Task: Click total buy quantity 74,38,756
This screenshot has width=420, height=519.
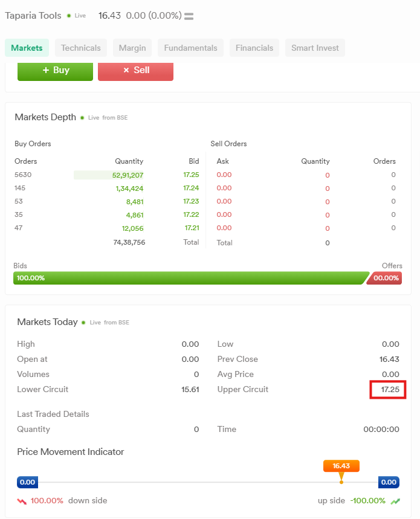Action: click(x=129, y=242)
